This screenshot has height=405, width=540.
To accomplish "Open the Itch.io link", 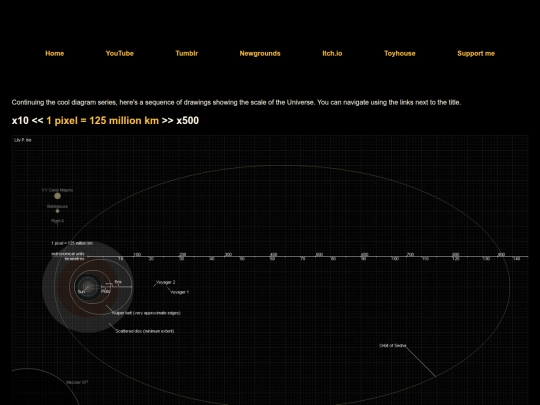I will (x=332, y=53).
